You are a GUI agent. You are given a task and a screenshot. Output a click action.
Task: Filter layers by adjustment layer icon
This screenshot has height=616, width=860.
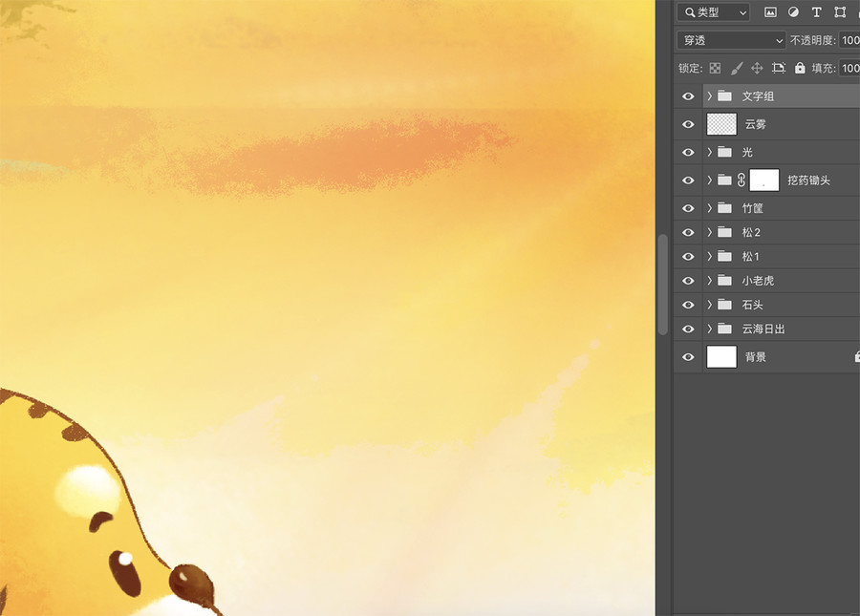tap(793, 12)
